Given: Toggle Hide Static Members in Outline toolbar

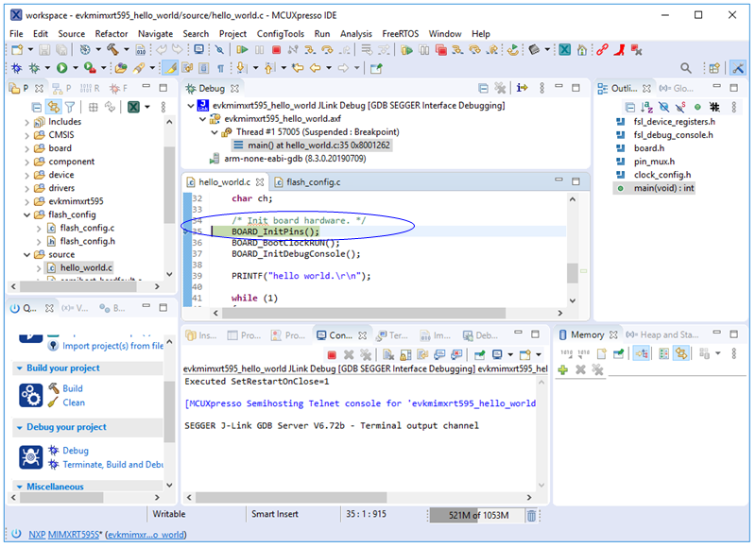Looking at the screenshot, I should (680, 107).
